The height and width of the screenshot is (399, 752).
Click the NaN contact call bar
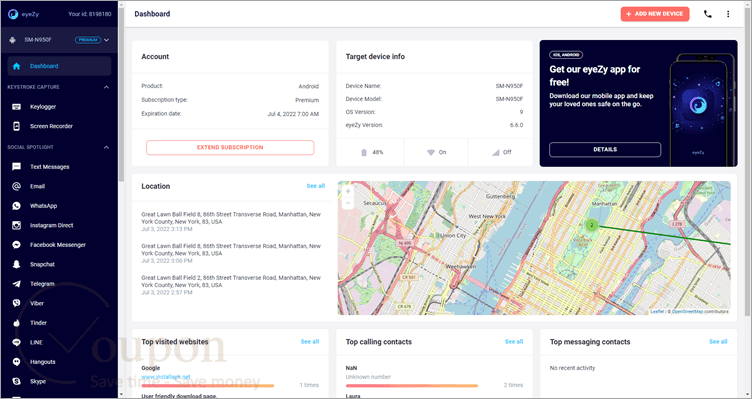point(412,386)
